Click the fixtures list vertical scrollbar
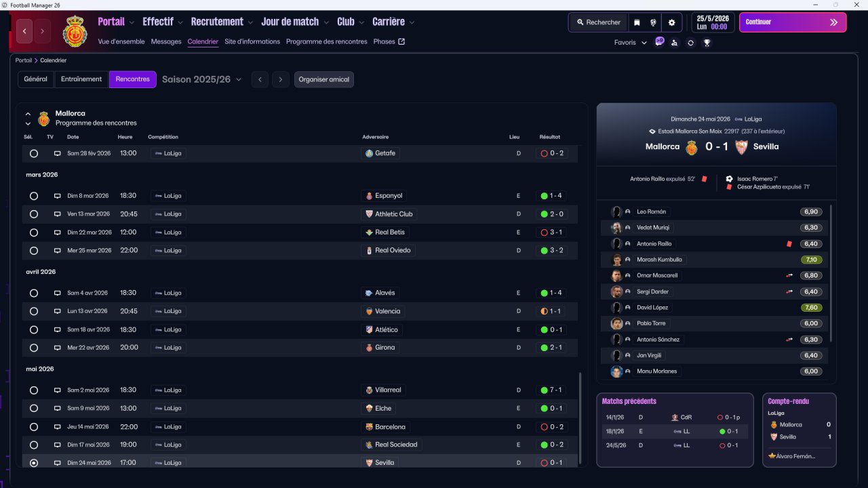Image resolution: width=868 pixels, height=488 pixels. (580, 418)
